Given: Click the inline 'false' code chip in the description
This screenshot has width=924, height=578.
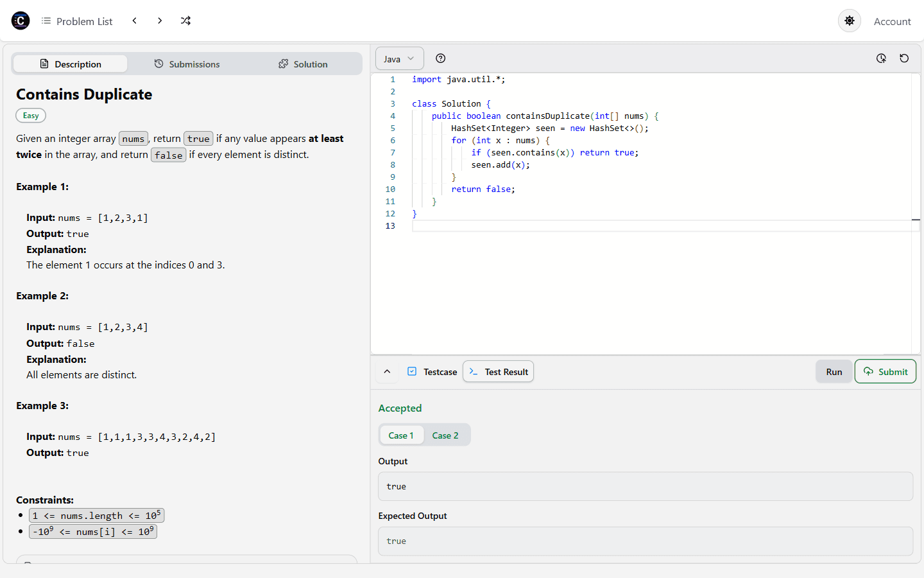Looking at the screenshot, I should coord(169,155).
